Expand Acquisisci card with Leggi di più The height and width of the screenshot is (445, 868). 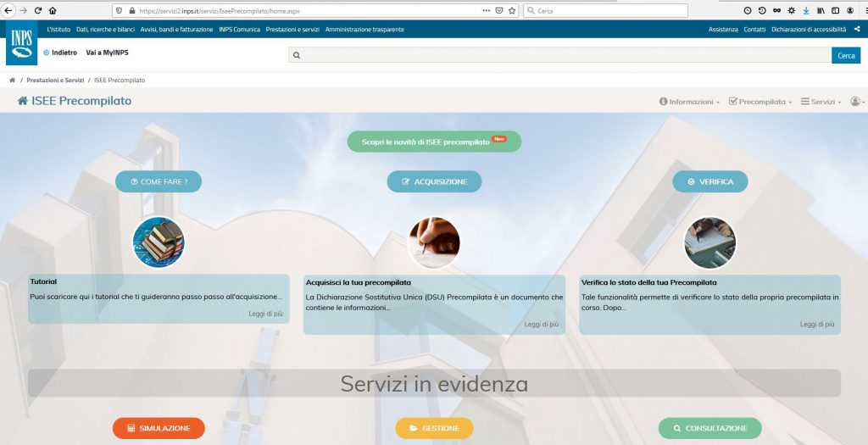pyautogui.click(x=542, y=325)
